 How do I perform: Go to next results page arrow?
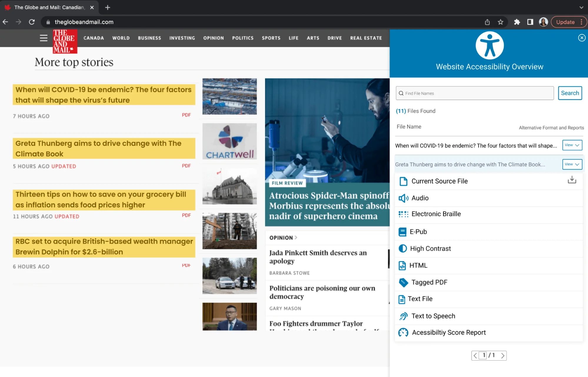pos(503,356)
